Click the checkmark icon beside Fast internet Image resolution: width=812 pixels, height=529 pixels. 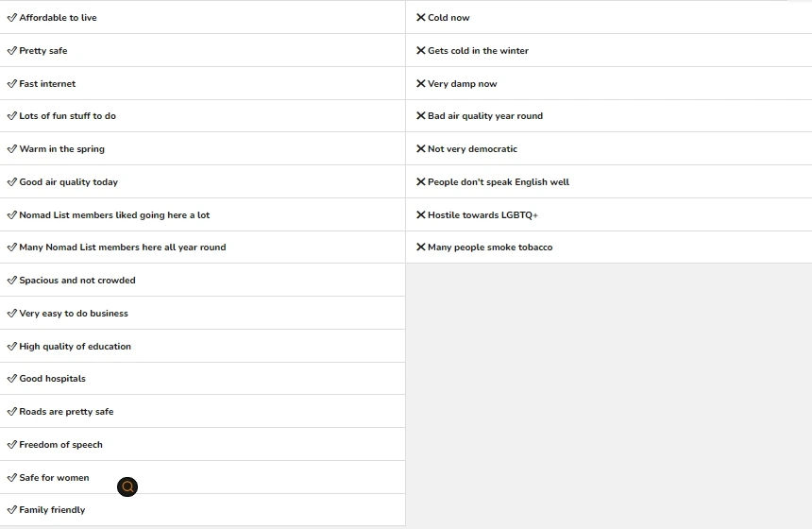12,84
